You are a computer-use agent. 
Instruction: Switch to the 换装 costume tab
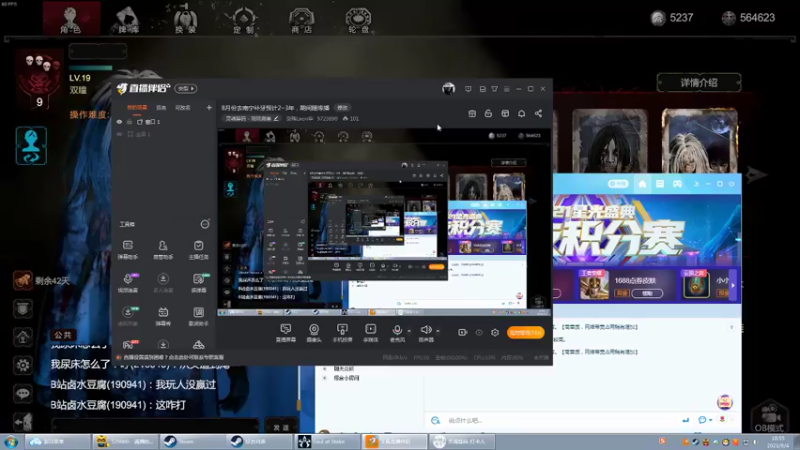click(186, 19)
